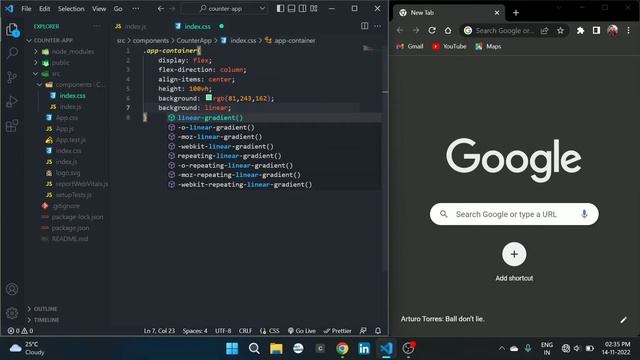Toggle the secondary side bar in VS Code

[x=302, y=9]
